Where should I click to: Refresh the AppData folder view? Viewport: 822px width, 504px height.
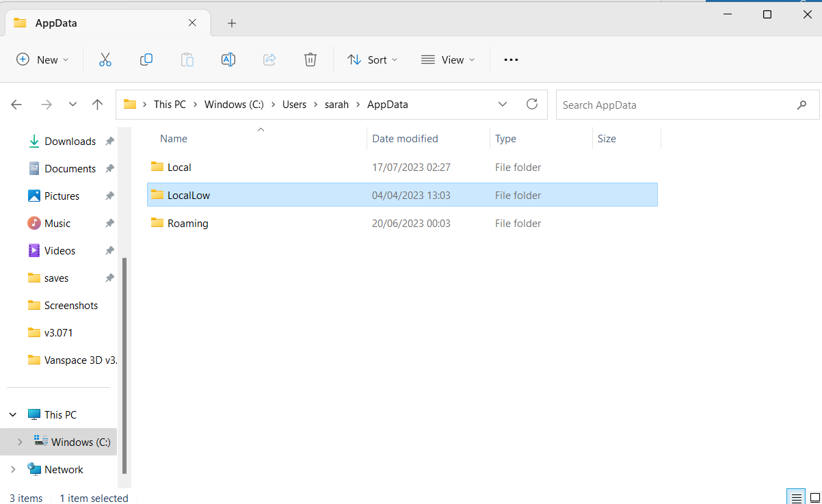(x=531, y=104)
